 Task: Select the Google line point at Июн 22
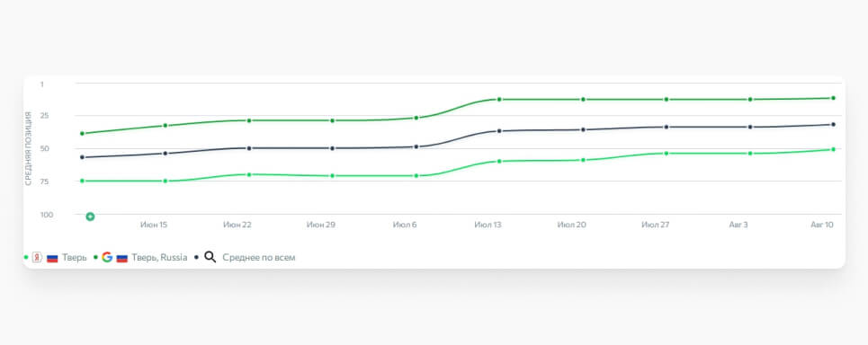point(249,120)
